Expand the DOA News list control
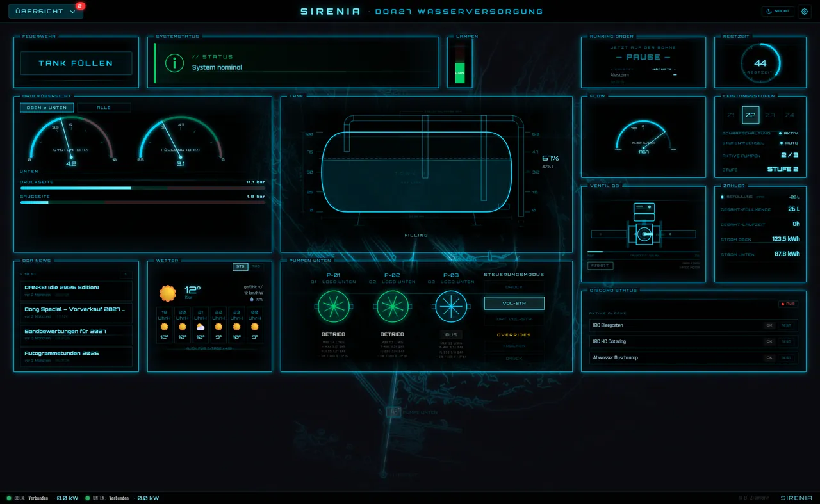 [126, 274]
